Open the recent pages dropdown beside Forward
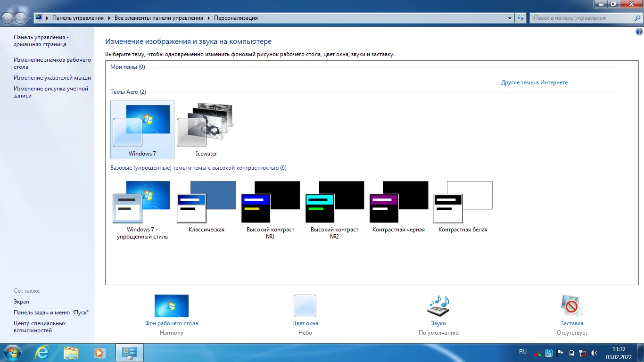 (x=30, y=18)
